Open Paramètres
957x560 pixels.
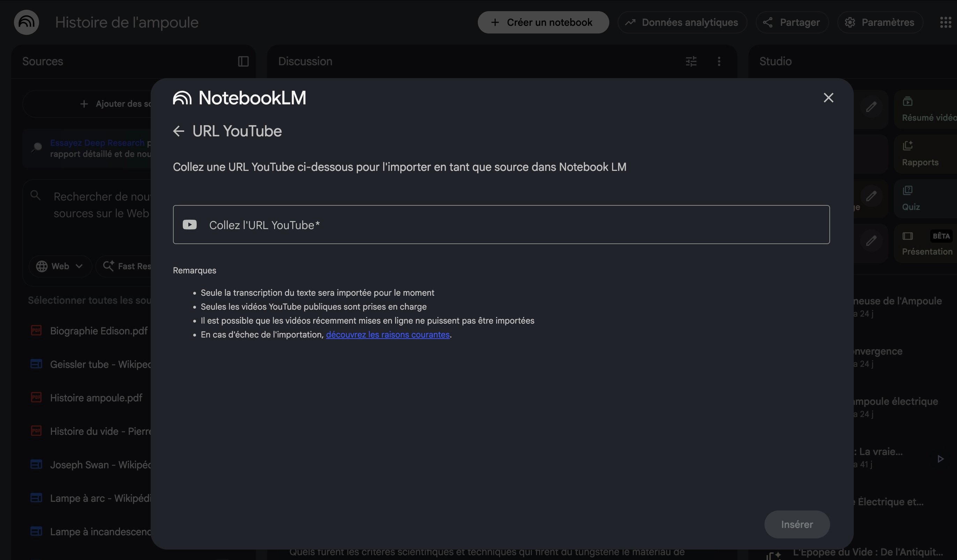[x=880, y=22]
